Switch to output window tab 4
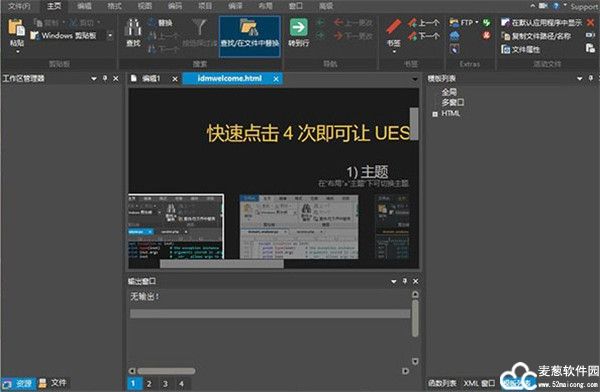 (x=181, y=383)
